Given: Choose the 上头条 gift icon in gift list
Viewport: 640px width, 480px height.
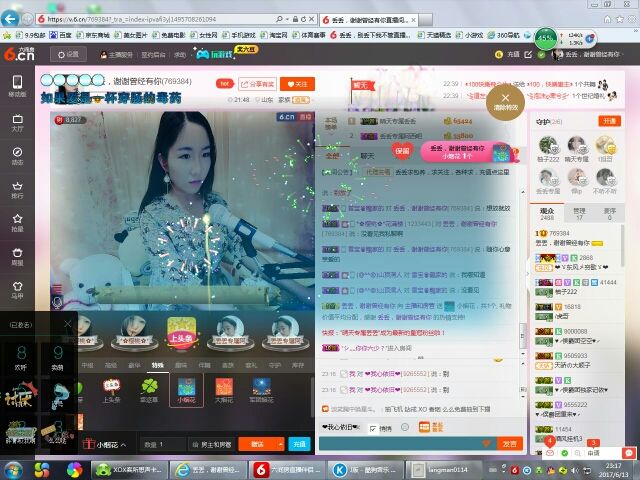Looking at the screenshot, I should [x=111, y=391].
